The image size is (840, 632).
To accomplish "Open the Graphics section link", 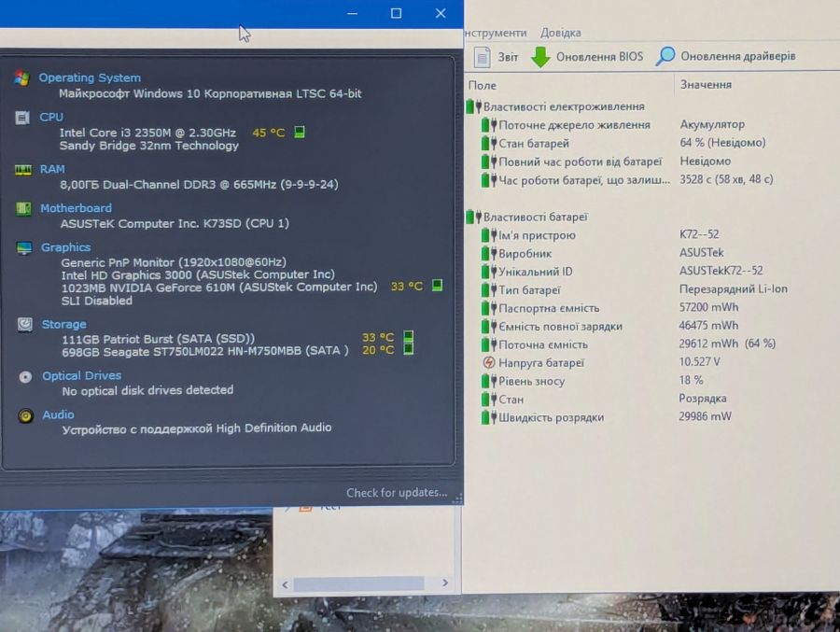I will tap(66, 247).
